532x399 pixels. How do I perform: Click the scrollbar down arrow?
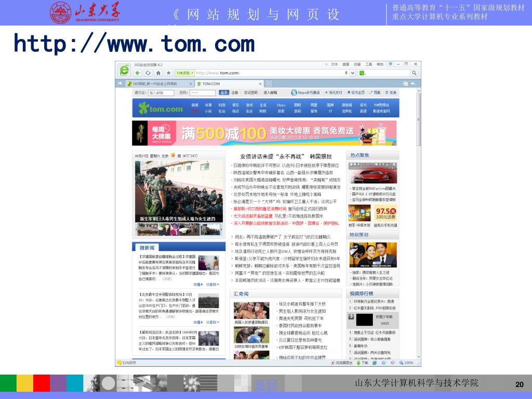pyautogui.click(x=419, y=357)
